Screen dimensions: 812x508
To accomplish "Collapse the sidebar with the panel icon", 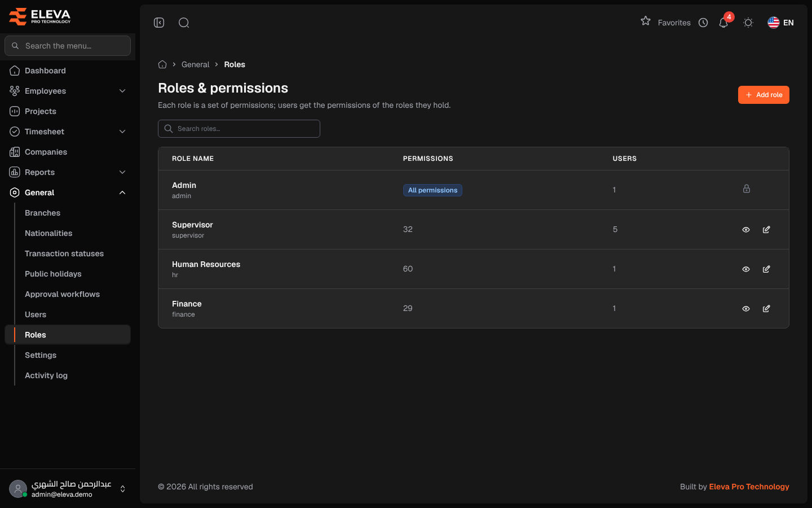I will point(159,23).
